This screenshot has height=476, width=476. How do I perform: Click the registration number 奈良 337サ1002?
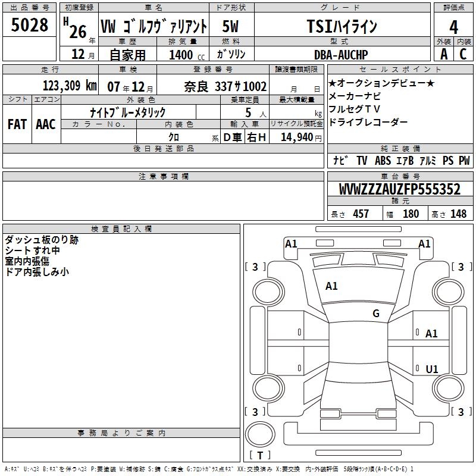(x=226, y=86)
